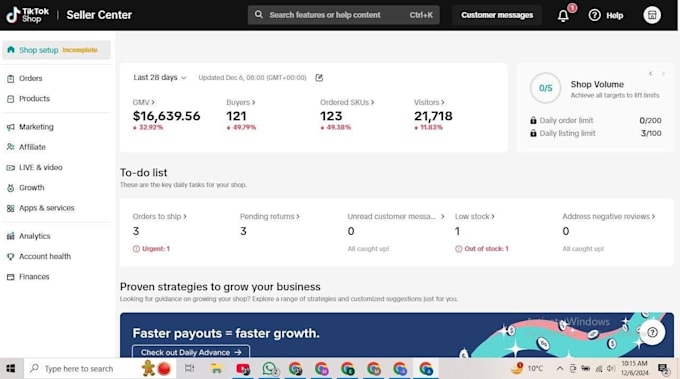Click the $16,639.56 GMV value
This screenshot has height=379, width=680.
pos(167,116)
